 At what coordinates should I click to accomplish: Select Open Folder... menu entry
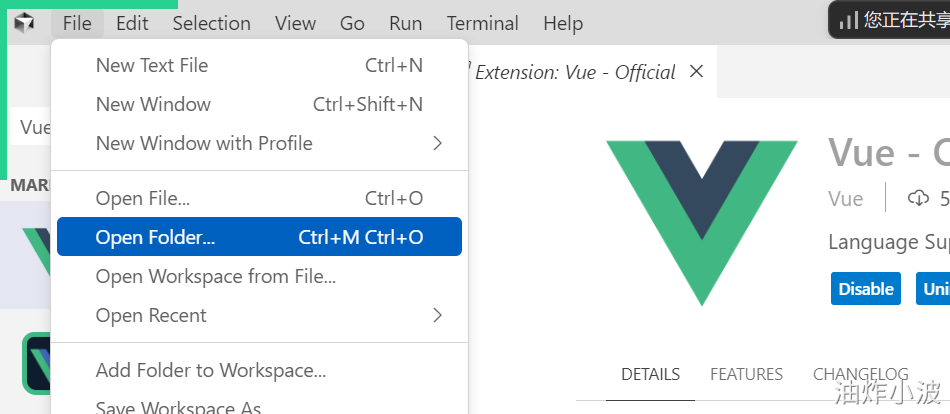[x=155, y=237]
